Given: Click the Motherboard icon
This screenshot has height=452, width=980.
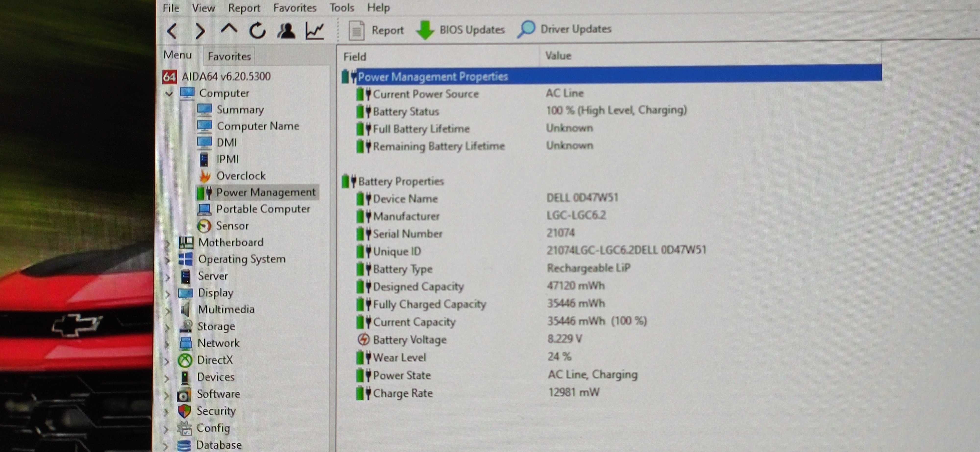Looking at the screenshot, I should [x=186, y=243].
